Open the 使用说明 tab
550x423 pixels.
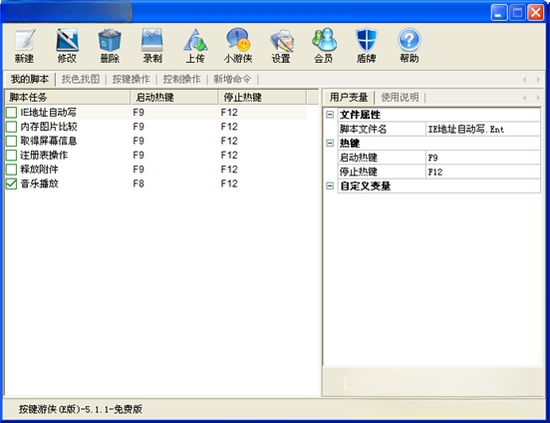pos(400,97)
